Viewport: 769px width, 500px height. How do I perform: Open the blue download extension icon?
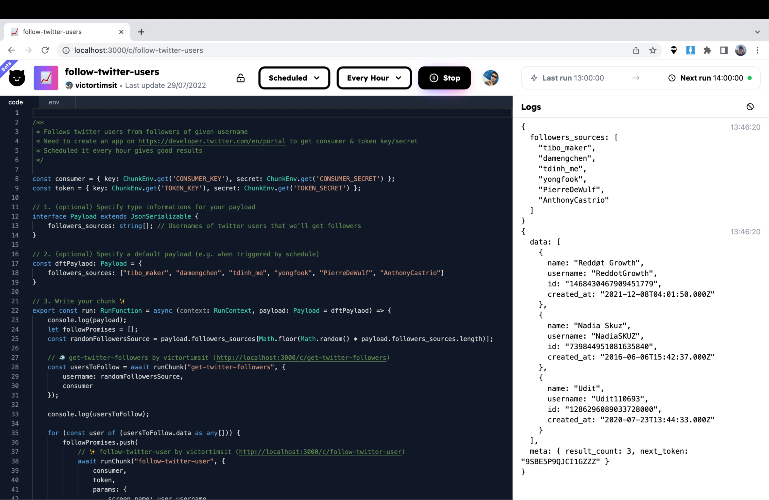click(x=690, y=50)
